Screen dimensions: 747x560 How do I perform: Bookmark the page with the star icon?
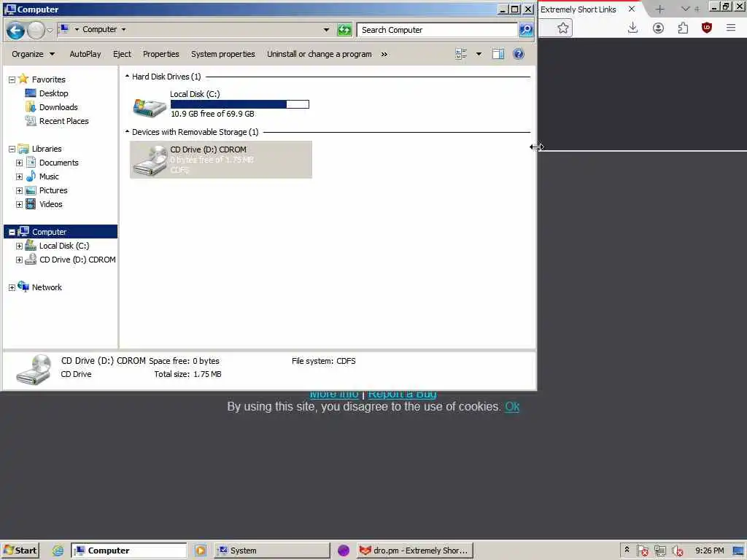(x=563, y=28)
